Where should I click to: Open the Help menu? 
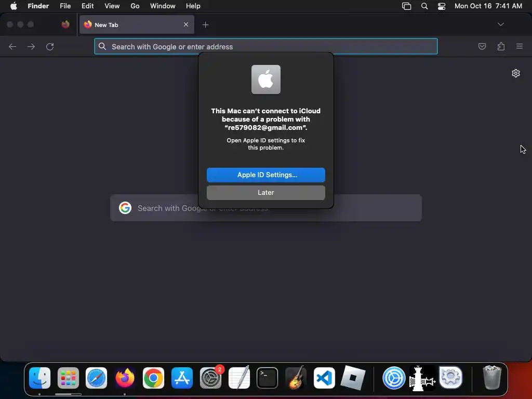click(193, 6)
